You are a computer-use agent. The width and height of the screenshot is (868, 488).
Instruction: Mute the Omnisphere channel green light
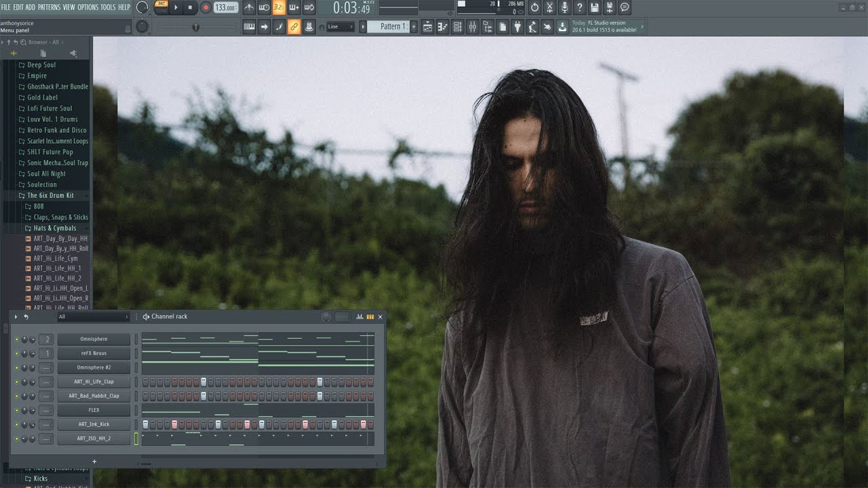16,339
